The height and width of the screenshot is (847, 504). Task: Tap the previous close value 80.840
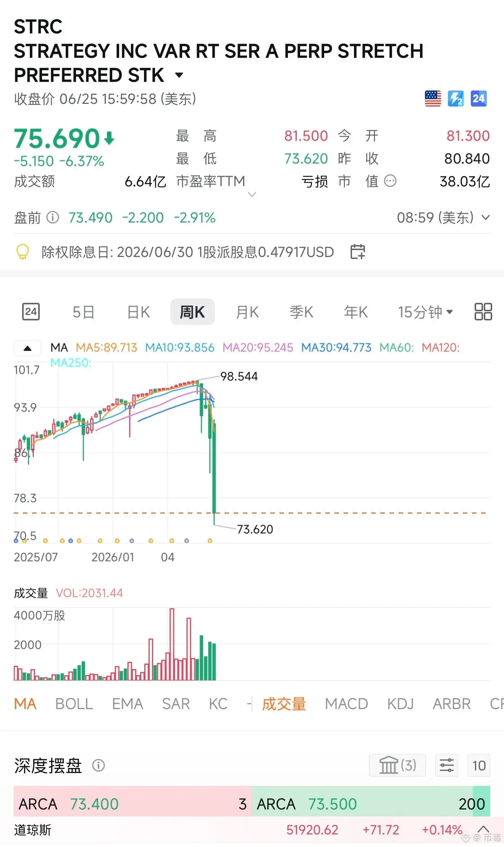pyautogui.click(x=467, y=158)
